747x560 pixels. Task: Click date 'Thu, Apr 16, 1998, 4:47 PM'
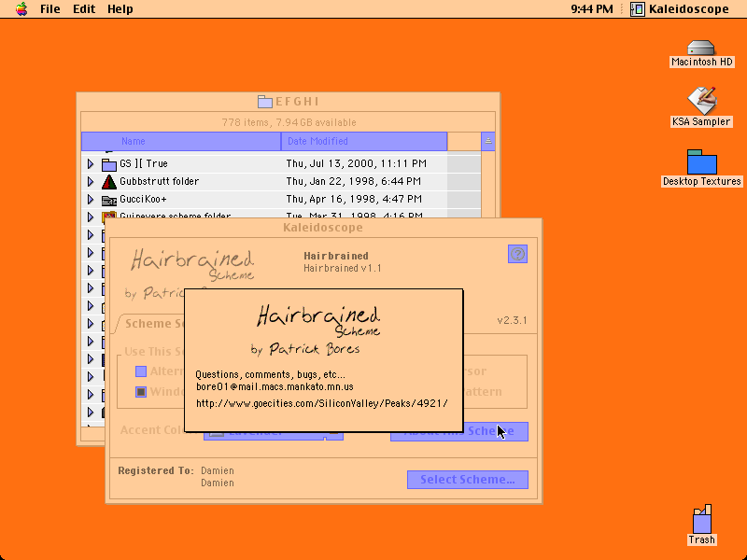point(354,199)
